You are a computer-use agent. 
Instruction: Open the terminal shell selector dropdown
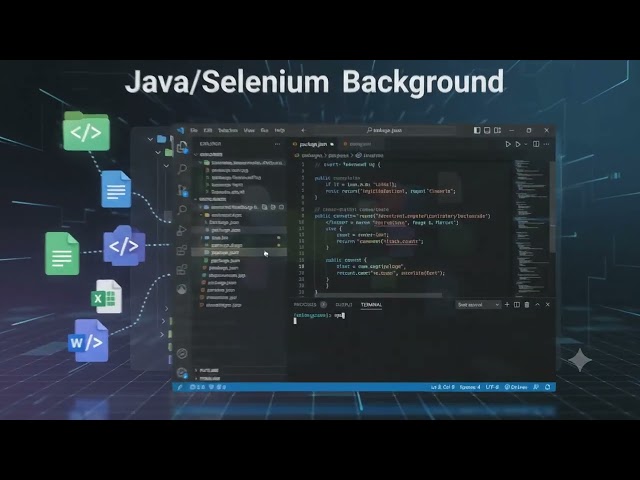(x=478, y=305)
